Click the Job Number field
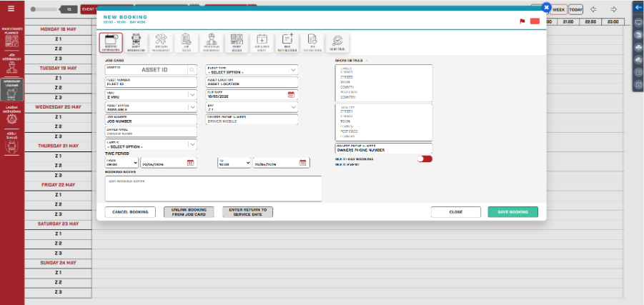Image resolution: width=644 pixels, height=305 pixels. click(151, 119)
